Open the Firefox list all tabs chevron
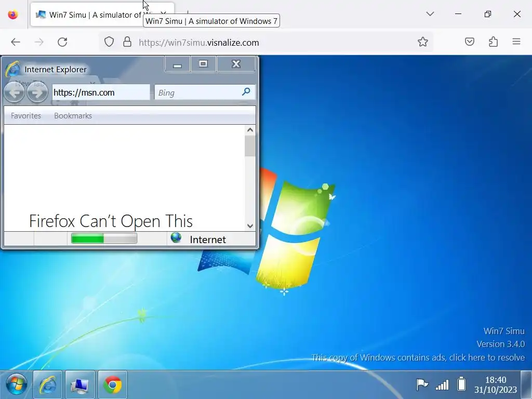This screenshot has height=399, width=532. (430, 14)
